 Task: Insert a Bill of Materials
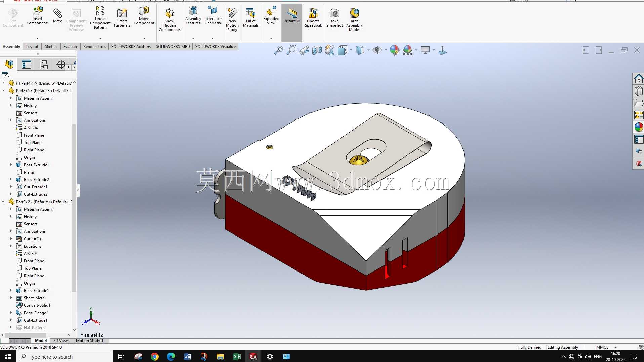(251, 18)
